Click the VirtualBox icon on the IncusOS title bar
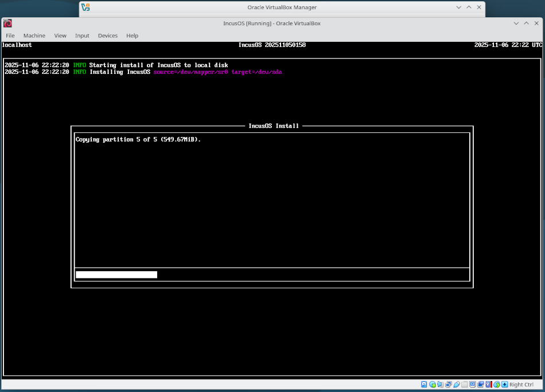 click(x=7, y=23)
